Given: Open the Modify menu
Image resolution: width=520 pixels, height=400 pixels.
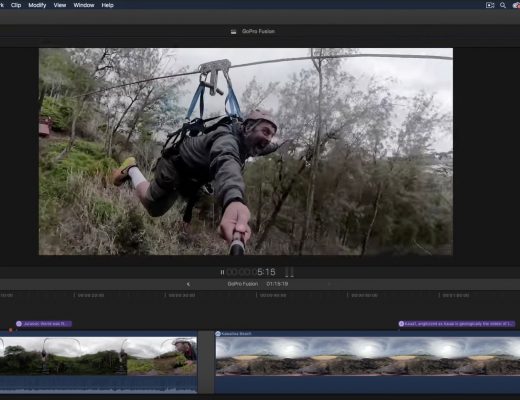Looking at the screenshot, I should pos(37,5).
